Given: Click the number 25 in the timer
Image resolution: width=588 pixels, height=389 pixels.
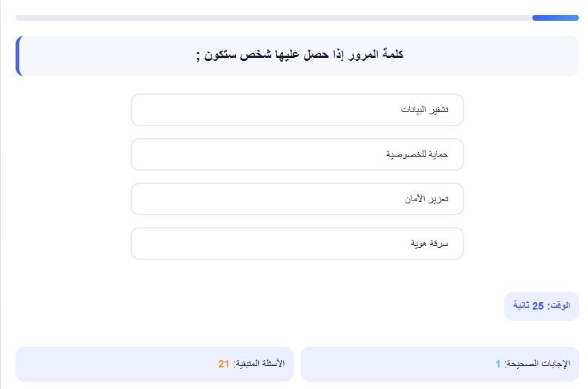Looking at the screenshot, I should click(x=538, y=306).
